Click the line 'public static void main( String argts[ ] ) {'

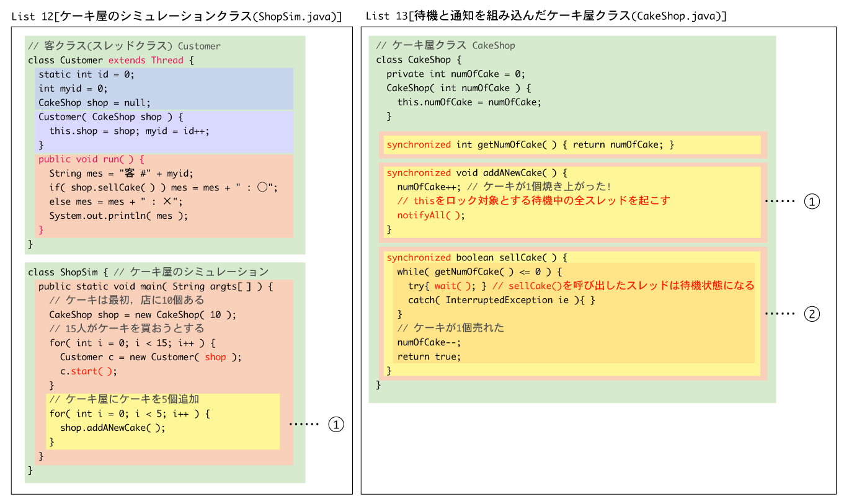156,286
